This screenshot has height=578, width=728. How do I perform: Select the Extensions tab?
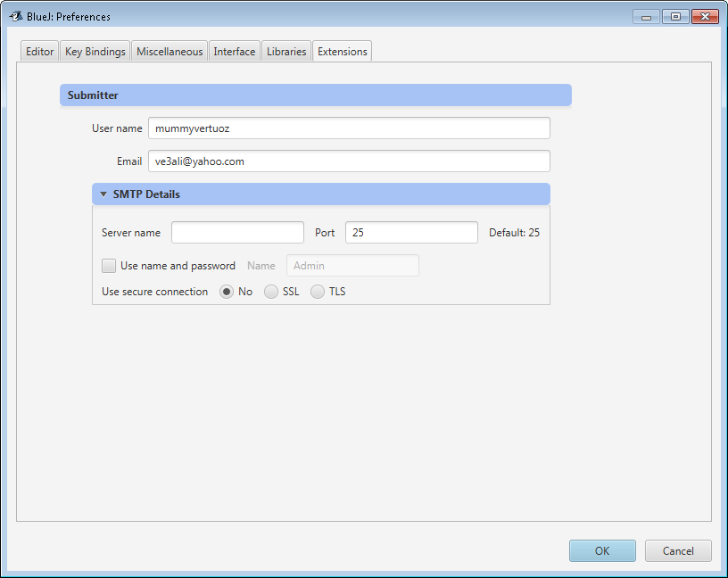click(x=343, y=51)
